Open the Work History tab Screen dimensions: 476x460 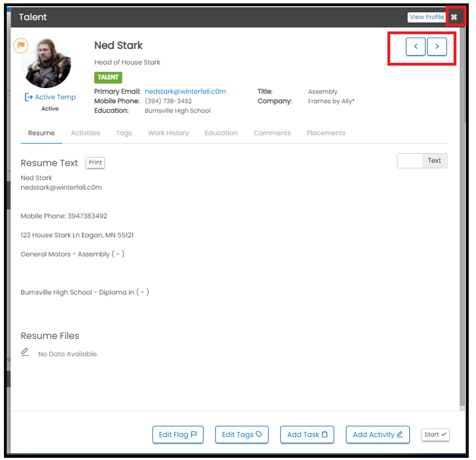tap(168, 133)
